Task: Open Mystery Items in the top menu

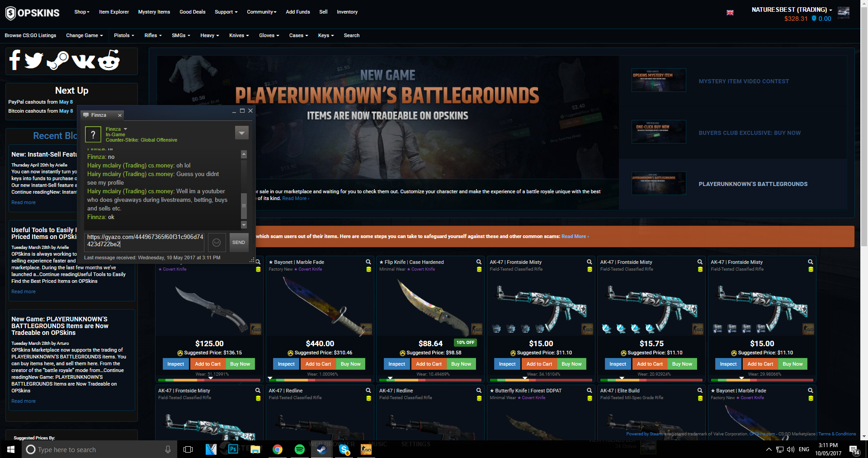Action: click(x=154, y=12)
